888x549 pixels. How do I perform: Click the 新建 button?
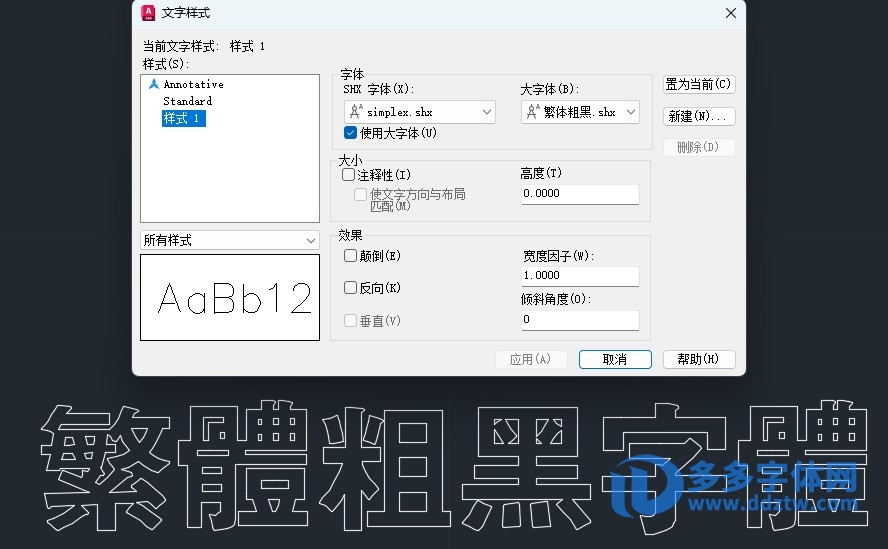(x=698, y=117)
